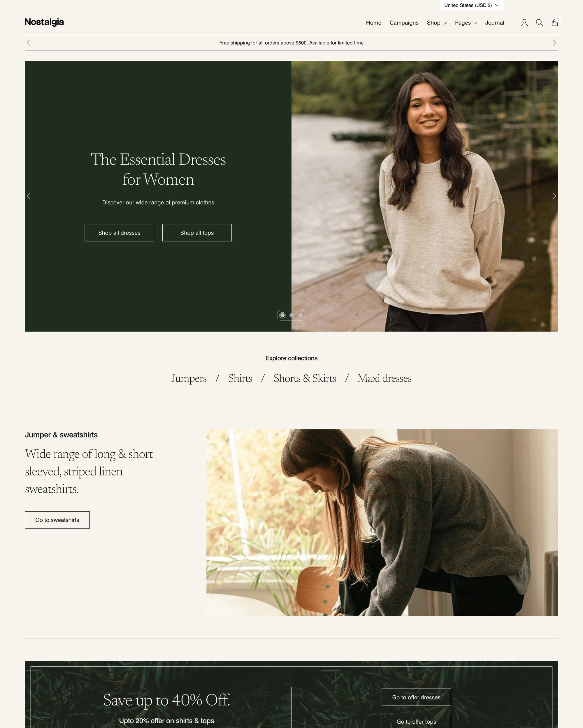583x728 pixels.
Task: Click the right announcement banner arrow
Action: pos(553,43)
